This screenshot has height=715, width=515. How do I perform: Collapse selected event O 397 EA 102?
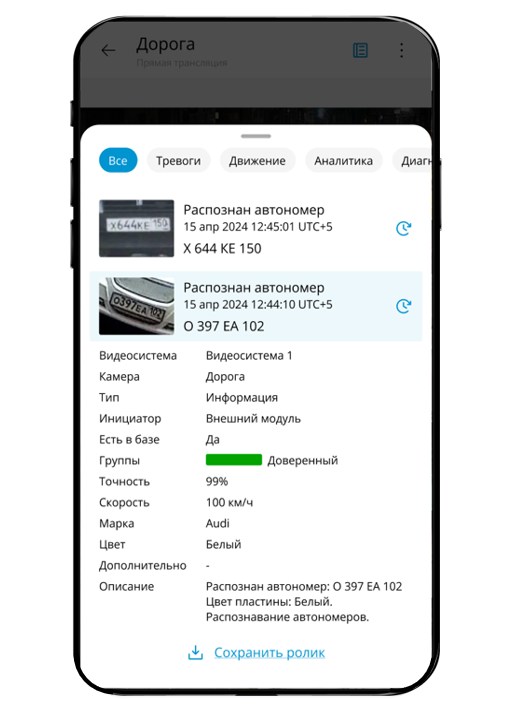click(256, 306)
